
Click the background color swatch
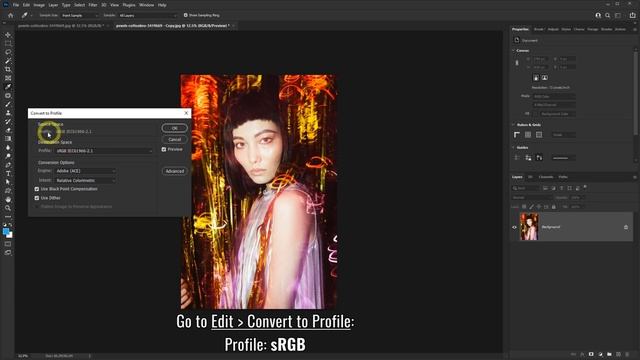[x=10, y=236]
